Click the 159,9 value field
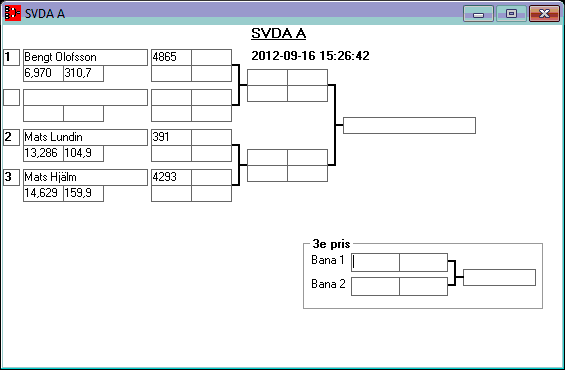Viewport: 565px width, 370px height. coord(84,193)
